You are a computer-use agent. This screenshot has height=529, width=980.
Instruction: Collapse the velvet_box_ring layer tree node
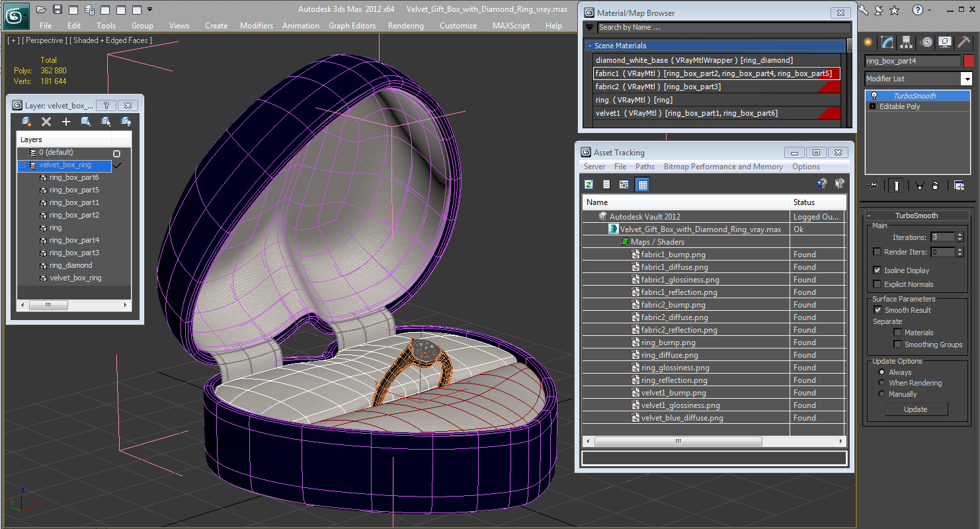22,165
